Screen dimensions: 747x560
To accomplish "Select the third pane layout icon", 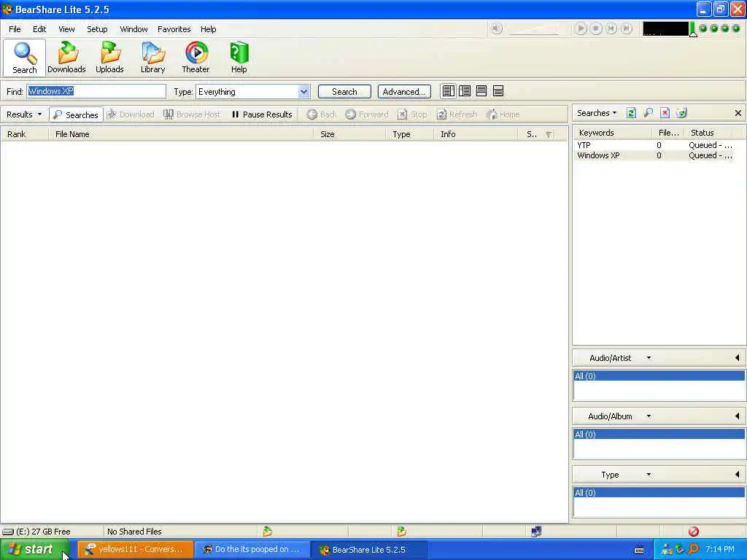I will [481, 91].
